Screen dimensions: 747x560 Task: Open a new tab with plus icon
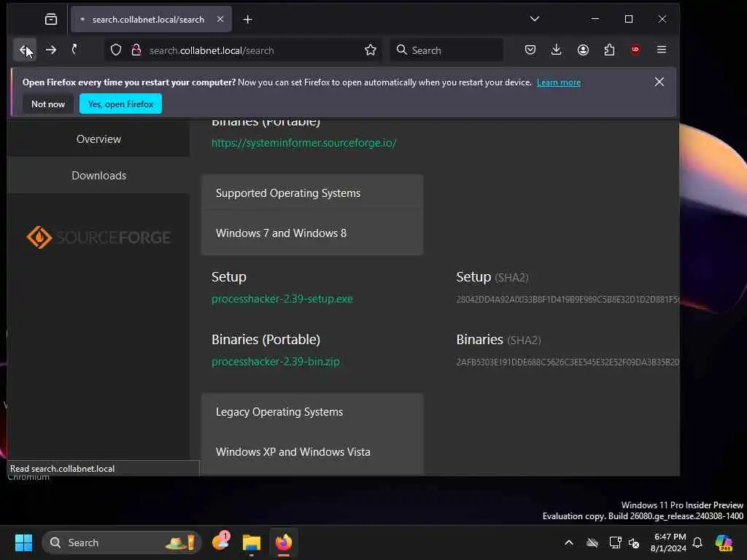coord(248,20)
